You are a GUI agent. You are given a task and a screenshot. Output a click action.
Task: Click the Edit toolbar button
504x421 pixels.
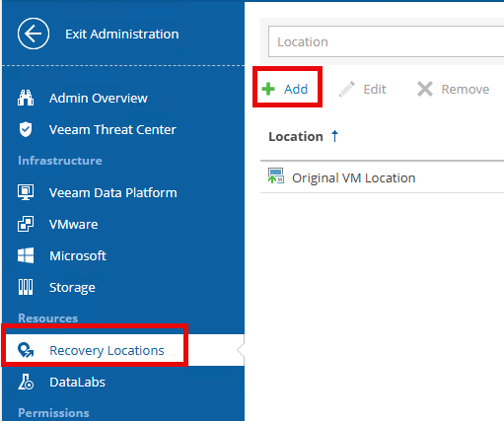click(363, 89)
